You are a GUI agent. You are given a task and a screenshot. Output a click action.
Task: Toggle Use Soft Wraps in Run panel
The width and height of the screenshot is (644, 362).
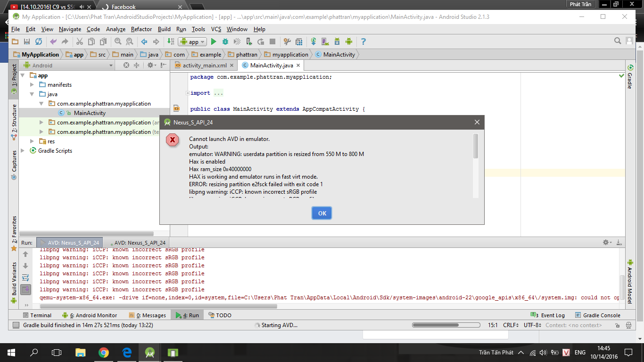click(25, 278)
